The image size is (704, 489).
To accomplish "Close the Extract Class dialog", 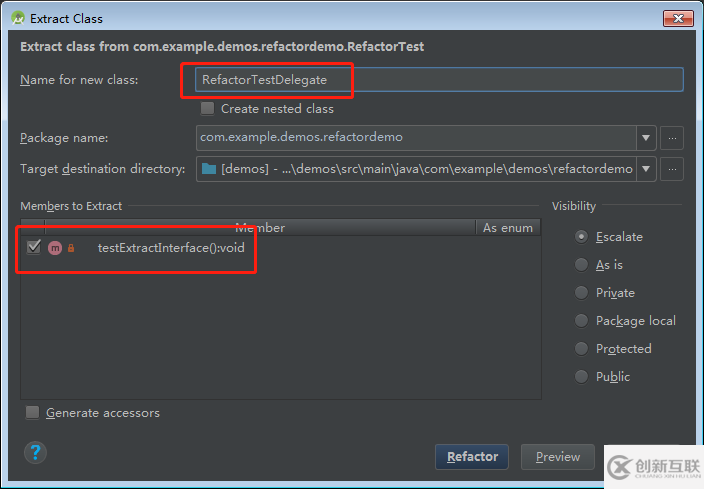I will click(678, 18).
